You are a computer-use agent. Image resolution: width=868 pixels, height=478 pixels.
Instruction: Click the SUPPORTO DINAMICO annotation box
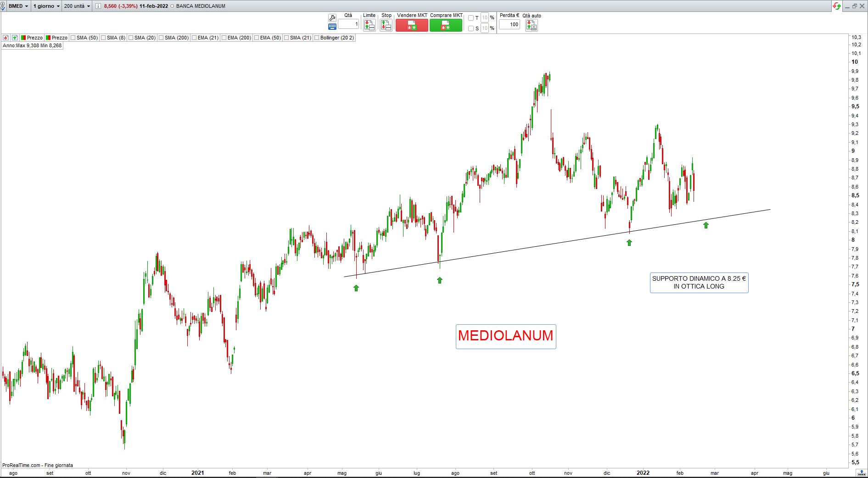click(x=699, y=283)
